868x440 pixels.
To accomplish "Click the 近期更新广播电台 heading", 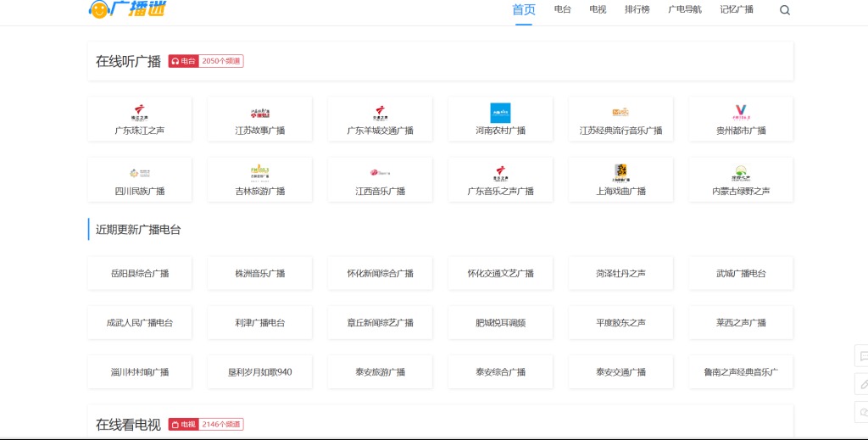I will [138, 229].
